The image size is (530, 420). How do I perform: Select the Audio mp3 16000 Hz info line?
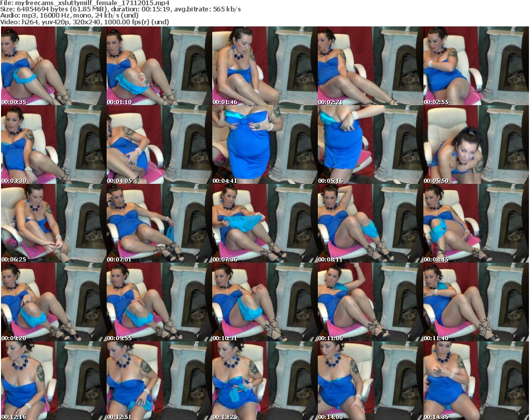coord(69,16)
